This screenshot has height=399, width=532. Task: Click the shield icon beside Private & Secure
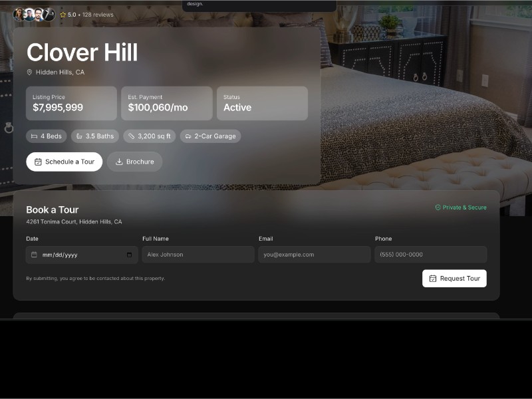[x=439, y=207]
